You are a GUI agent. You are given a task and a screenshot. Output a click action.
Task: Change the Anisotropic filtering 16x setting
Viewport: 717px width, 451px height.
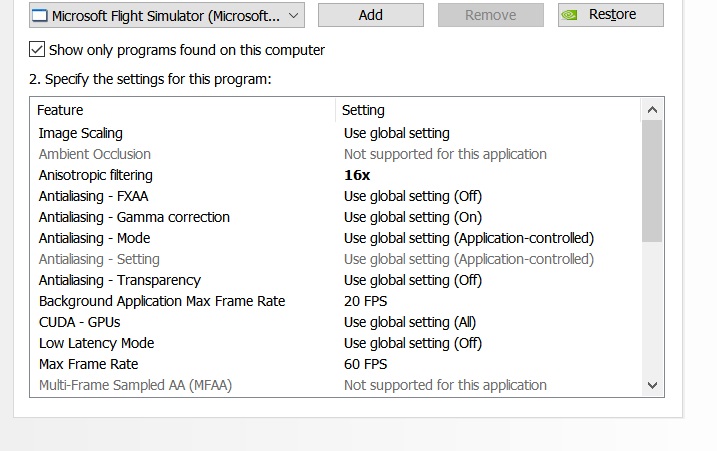click(357, 175)
